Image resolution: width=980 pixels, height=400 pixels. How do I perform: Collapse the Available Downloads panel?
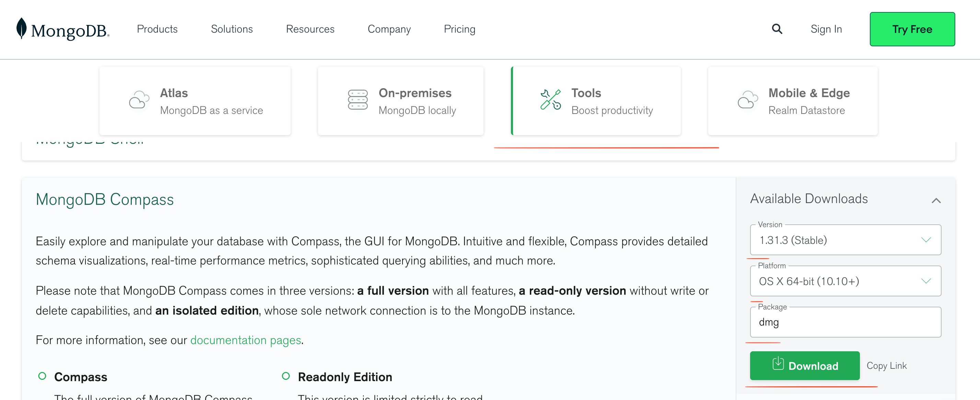pos(935,200)
